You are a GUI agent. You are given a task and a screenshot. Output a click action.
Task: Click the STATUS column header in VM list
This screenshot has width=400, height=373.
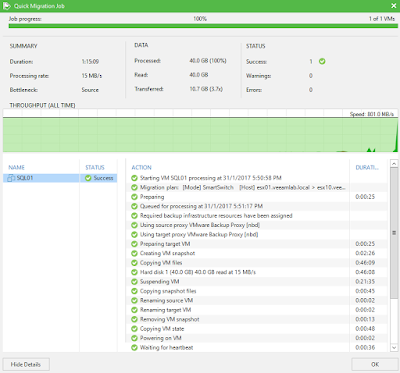[x=95, y=167]
